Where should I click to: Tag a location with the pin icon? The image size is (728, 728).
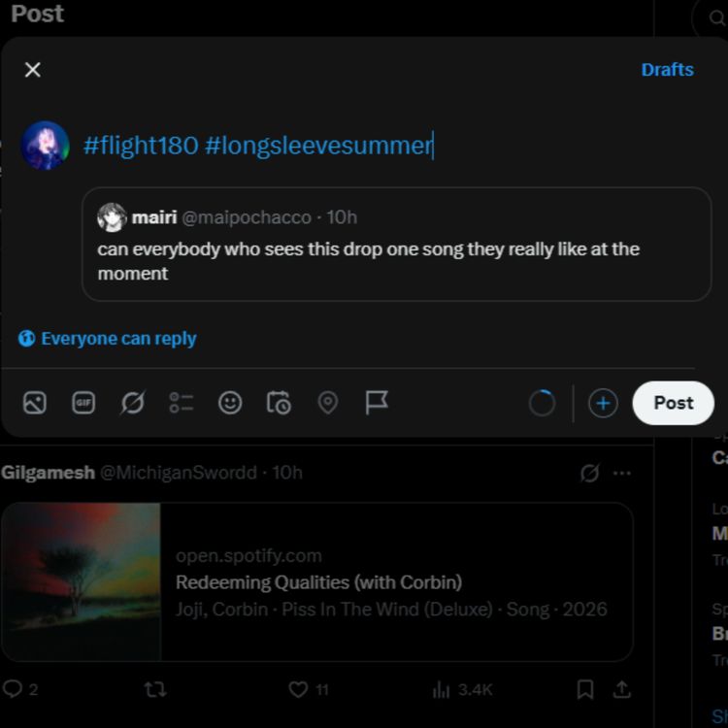click(x=328, y=403)
